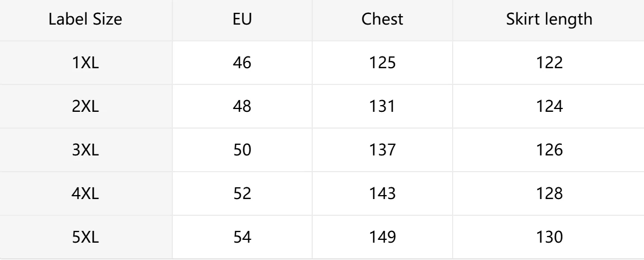Screen dimensions: 644x260
Task: Select EU size 50 cell
Action: pyautogui.click(x=242, y=150)
